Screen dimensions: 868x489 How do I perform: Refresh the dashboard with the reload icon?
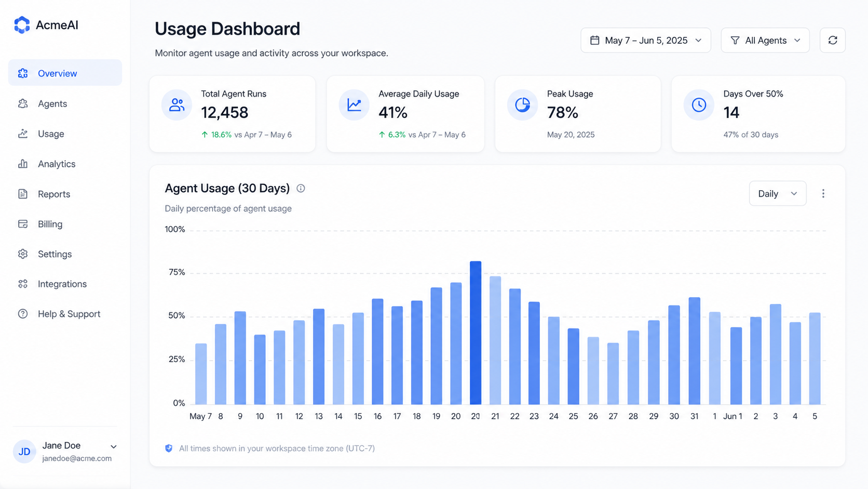pos(833,40)
